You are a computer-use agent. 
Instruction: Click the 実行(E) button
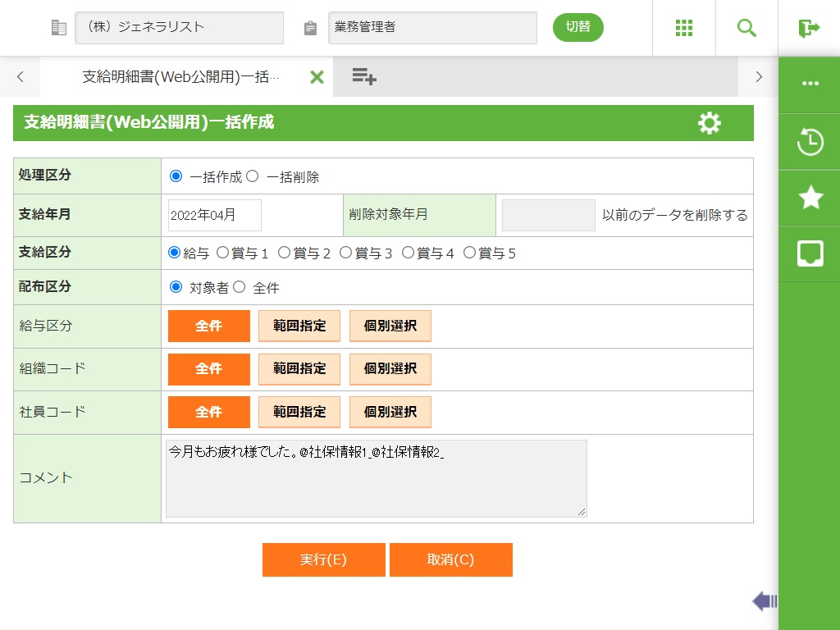[x=323, y=559]
